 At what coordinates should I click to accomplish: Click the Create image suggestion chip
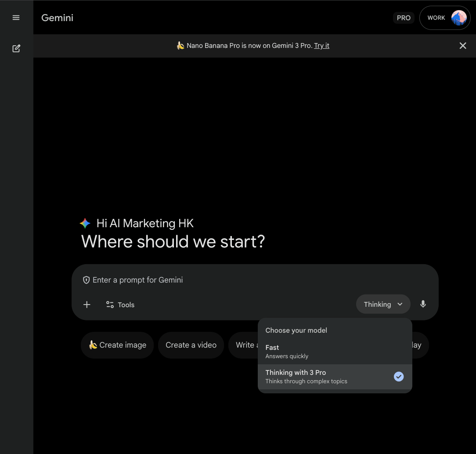pyautogui.click(x=117, y=345)
